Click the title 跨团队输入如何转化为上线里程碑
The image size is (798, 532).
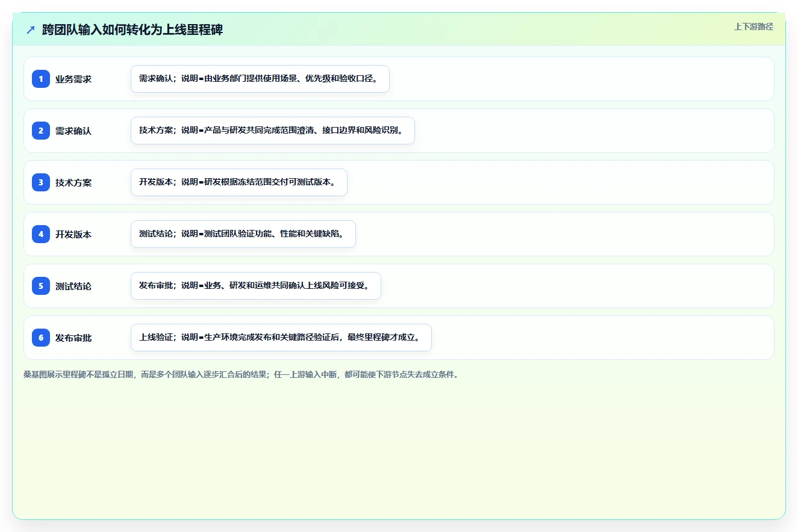132,30
